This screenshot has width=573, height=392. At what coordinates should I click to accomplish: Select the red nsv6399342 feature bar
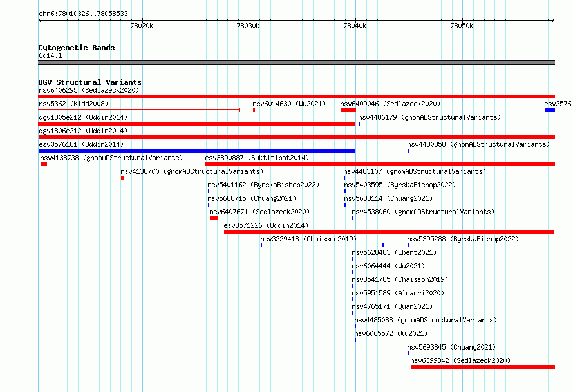point(483,367)
